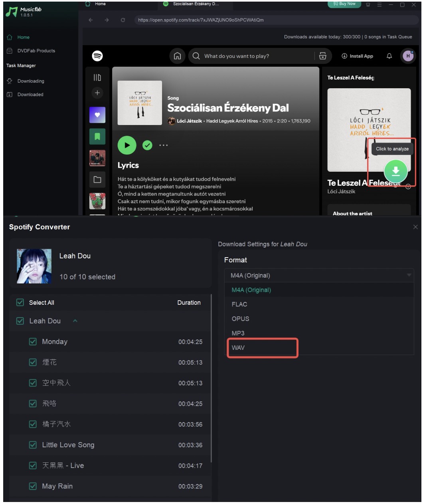
Task: Click the Buy Now button
Action: tap(344, 4)
